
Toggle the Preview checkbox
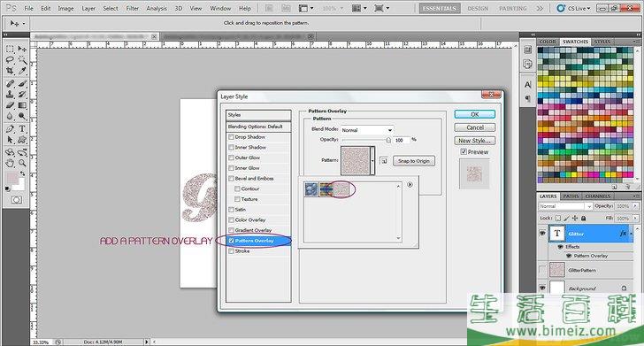pos(464,152)
